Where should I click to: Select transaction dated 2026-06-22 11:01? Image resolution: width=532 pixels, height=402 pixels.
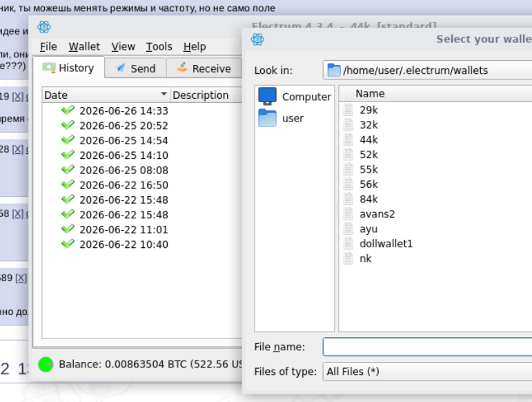124,230
